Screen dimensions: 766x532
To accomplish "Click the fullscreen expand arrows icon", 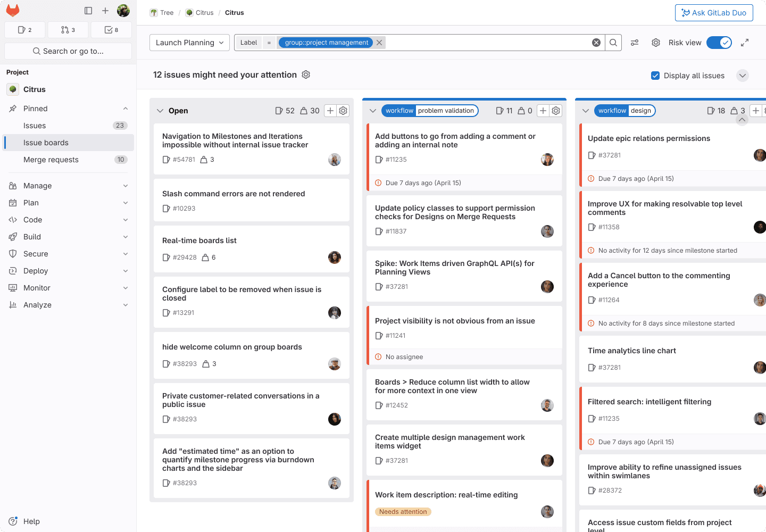I will [745, 43].
